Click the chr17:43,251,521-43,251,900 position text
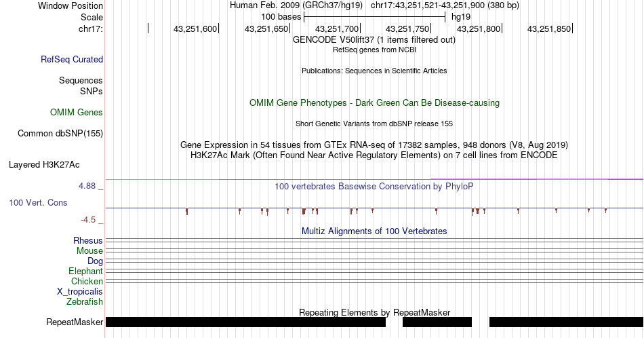Screen dimensions: 644x338 (x=445, y=5)
